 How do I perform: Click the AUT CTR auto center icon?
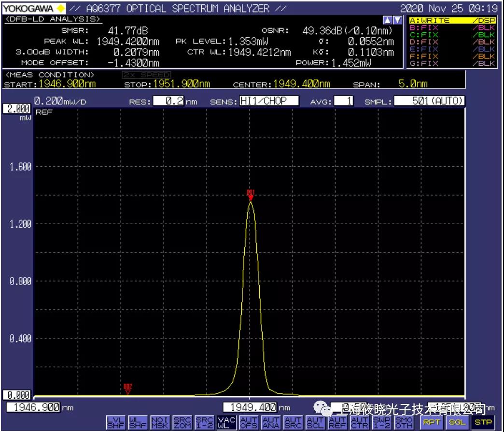pyautogui.click(x=360, y=422)
